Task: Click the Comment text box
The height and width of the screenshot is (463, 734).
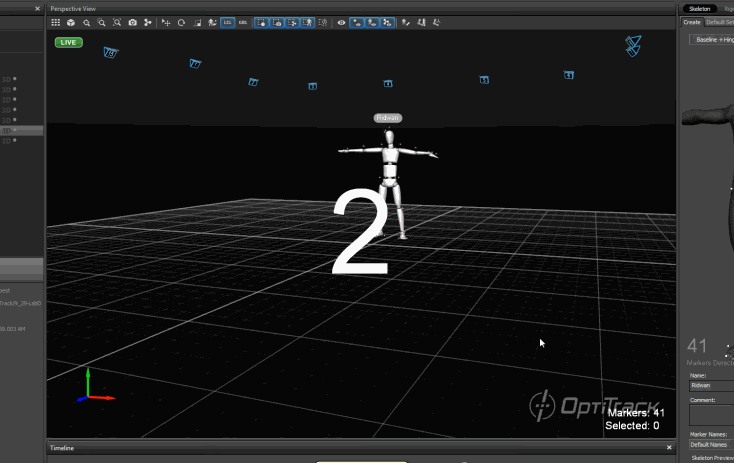Action: point(712,415)
